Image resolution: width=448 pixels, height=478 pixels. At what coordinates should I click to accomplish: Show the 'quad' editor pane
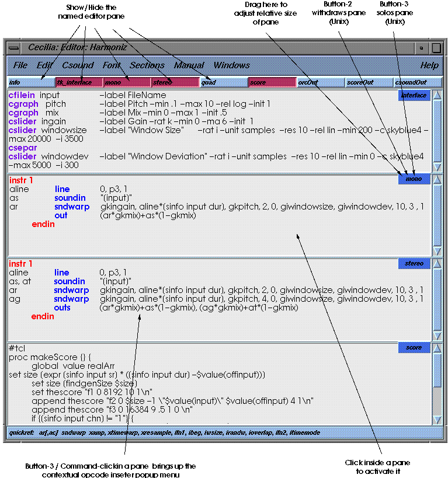click(x=223, y=82)
